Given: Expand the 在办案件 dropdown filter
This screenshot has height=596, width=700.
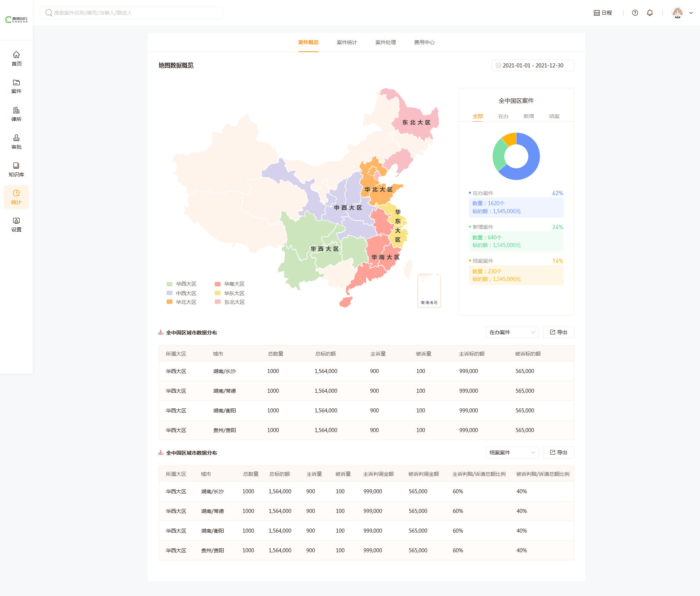Looking at the screenshot, I should 512,332.
